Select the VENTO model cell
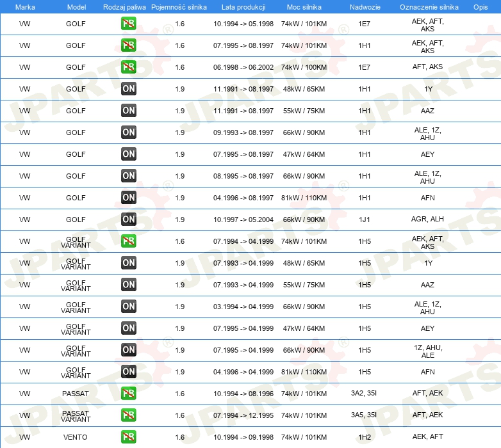Image resolution: width=501 pixels, height=448 pixels. click(76, 437)
